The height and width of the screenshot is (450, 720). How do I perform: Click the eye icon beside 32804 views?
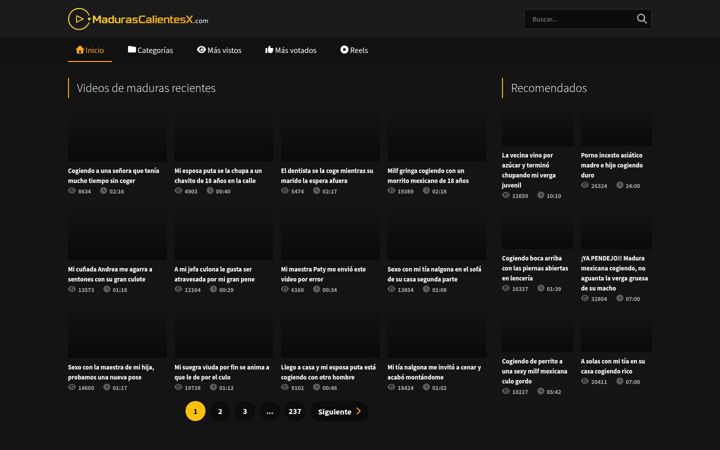[585, 298]
